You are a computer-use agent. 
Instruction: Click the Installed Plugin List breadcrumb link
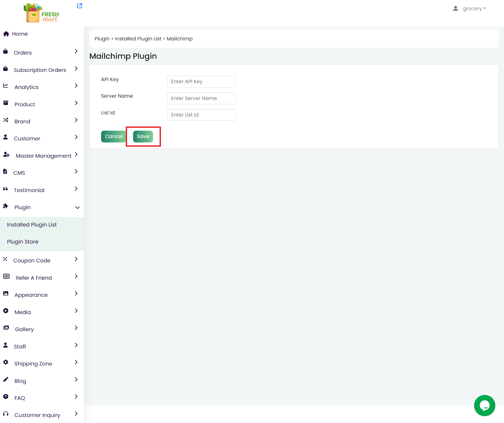pos(138,39)
